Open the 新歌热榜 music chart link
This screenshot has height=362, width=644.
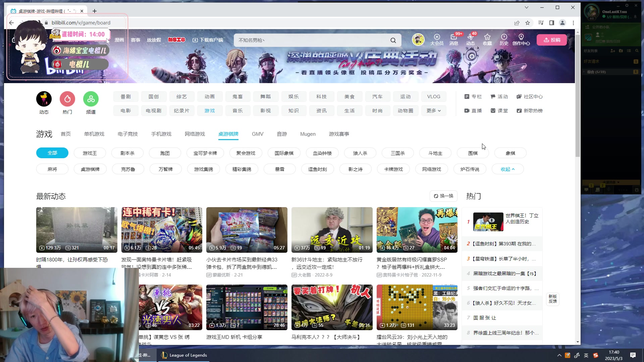pyautogui.click(x=530, y=111)
